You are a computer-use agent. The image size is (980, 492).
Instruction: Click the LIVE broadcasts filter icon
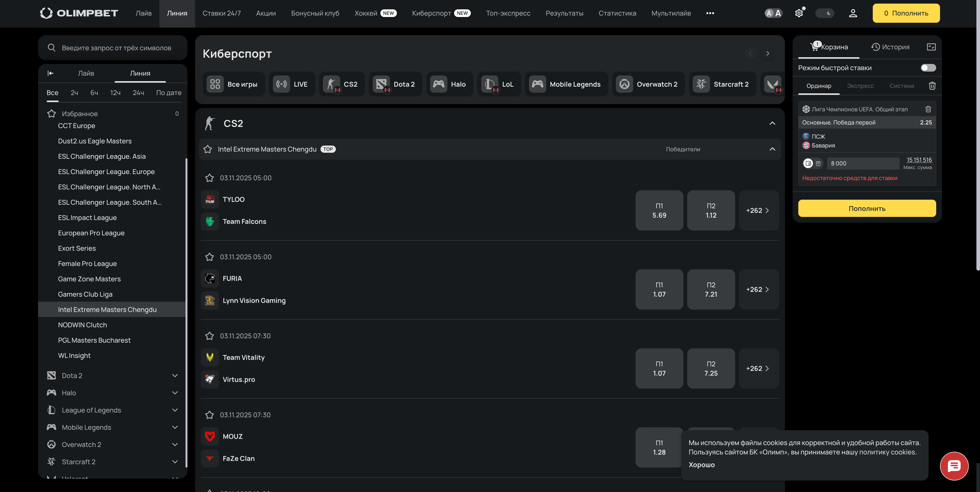[x=282, y=84]
